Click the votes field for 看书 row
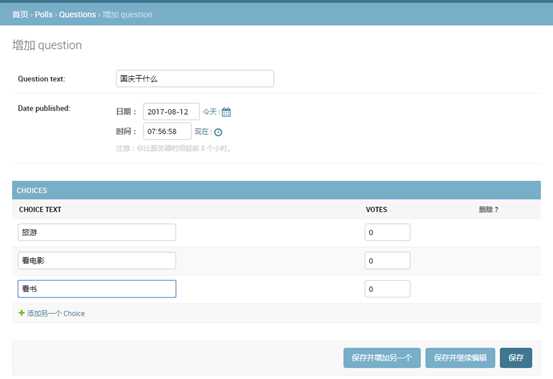The height and width of the screenshot is (379, 553). coord(387,289)
